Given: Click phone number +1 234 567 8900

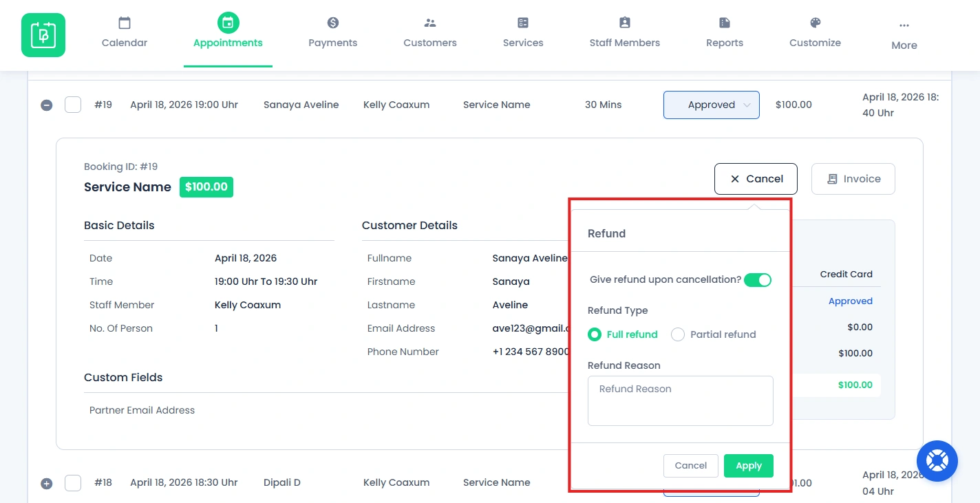Looking at the screenshot, I should [x=531, y=352].
